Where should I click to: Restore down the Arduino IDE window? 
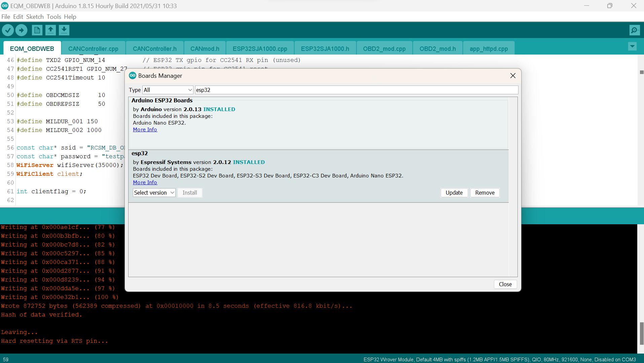click(610, 6)
